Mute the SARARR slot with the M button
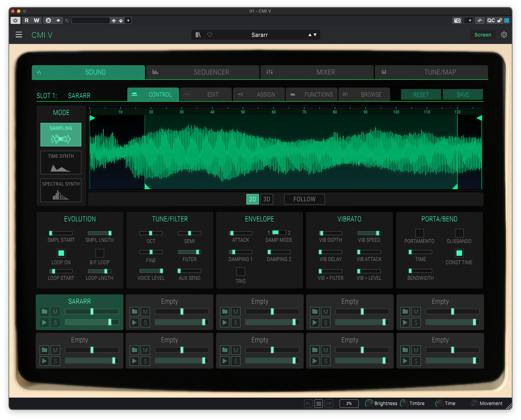The width and height of the screenshot is (521, 420). tap(55, 312)
